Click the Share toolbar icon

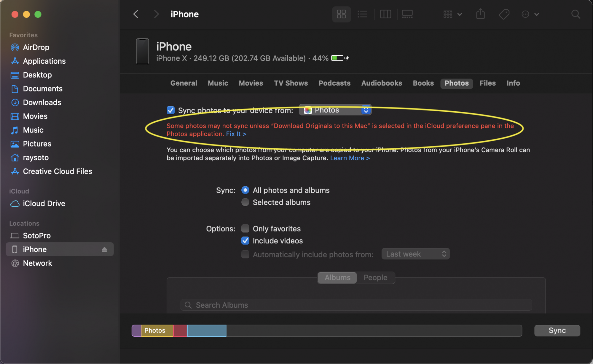(480, 14)
